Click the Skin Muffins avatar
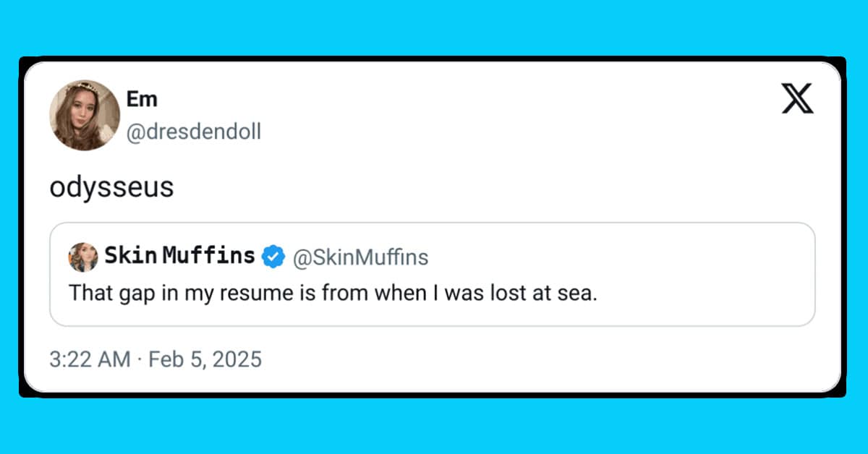 (83, 257)
